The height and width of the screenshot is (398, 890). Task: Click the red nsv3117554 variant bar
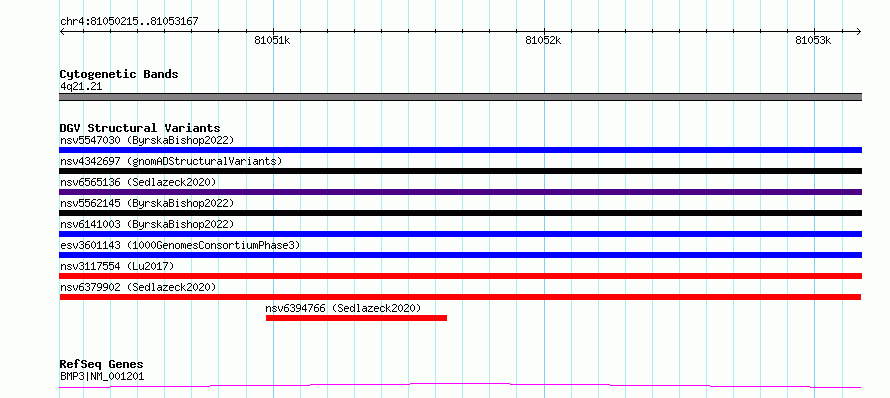pos(460,276)
